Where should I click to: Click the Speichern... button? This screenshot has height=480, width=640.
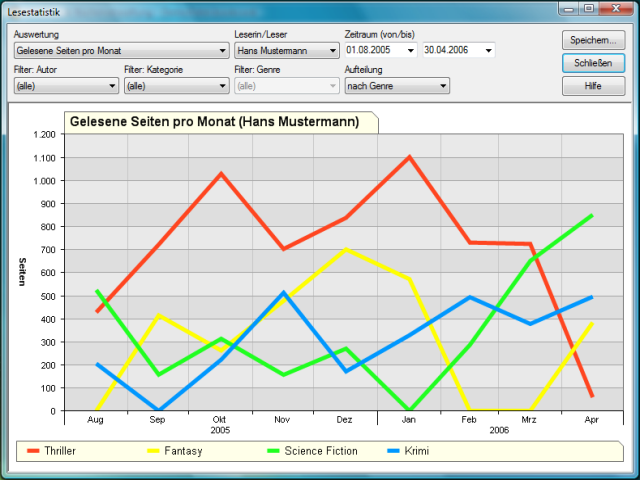tap(593, 40)
